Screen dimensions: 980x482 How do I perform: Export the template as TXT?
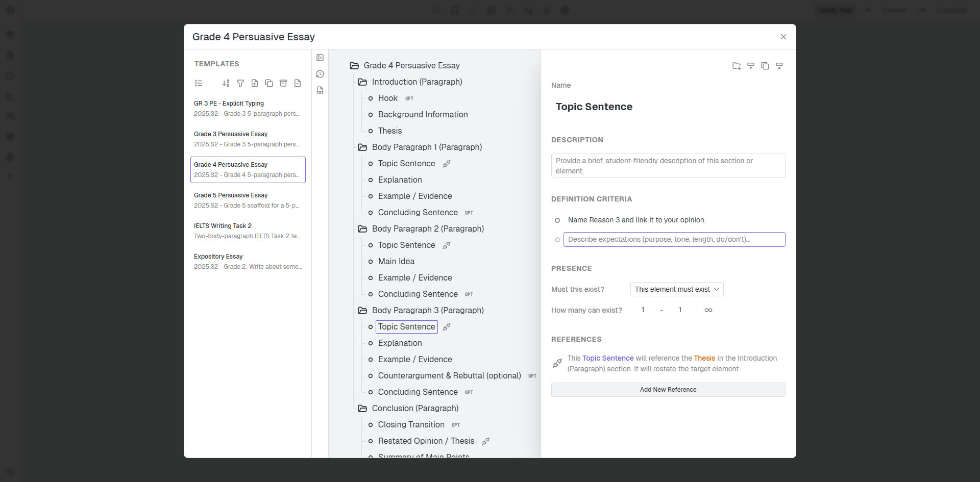(x=320, y=90)
